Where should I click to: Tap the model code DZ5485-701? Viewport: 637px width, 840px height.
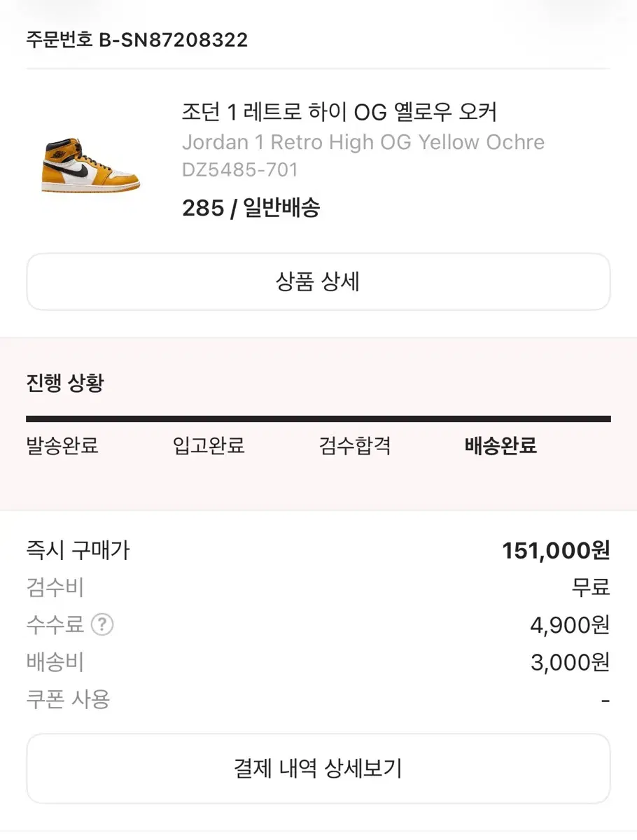[240, 169]
